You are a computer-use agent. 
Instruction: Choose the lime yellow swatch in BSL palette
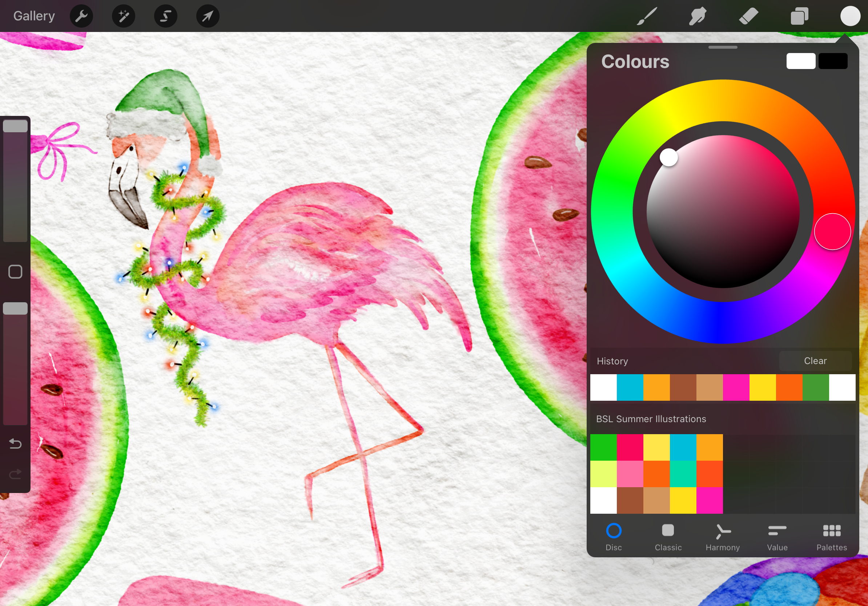click(603, 474)
